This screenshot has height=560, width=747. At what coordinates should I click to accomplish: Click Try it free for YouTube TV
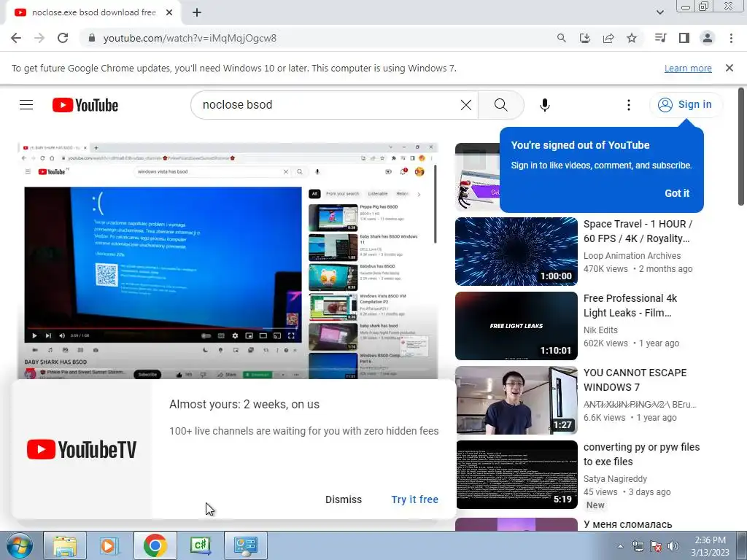(414, 499)
